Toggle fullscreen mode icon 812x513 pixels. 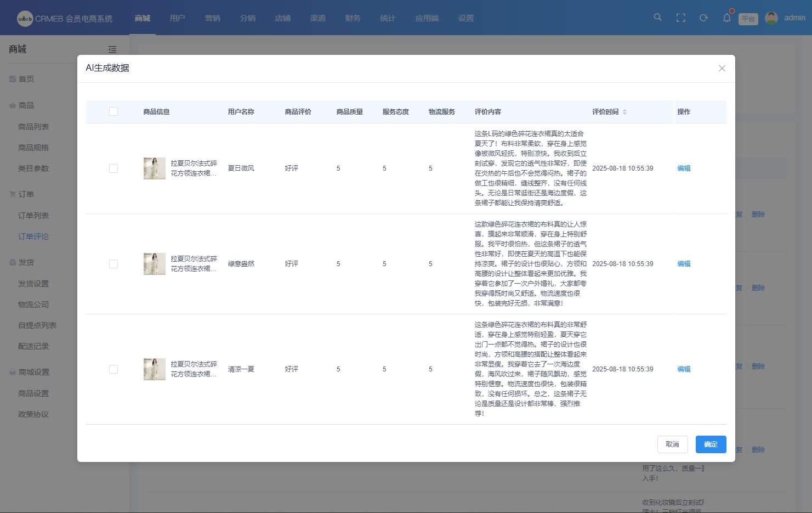(x=681, y=18)
